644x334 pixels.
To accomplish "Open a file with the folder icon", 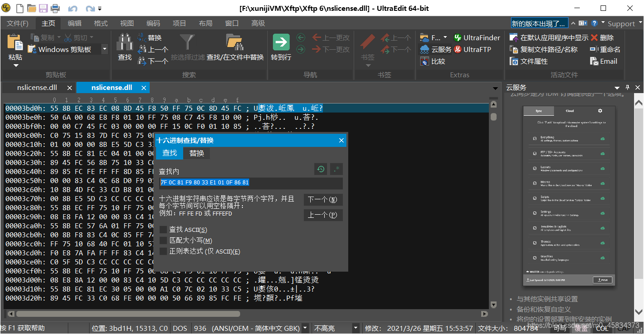I will [x=32, y=8].
